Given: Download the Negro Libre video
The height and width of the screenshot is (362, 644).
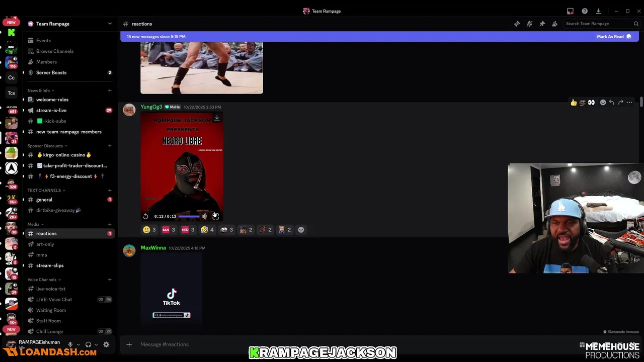Looking at the screenshot, I should click(x=217, y=118).
